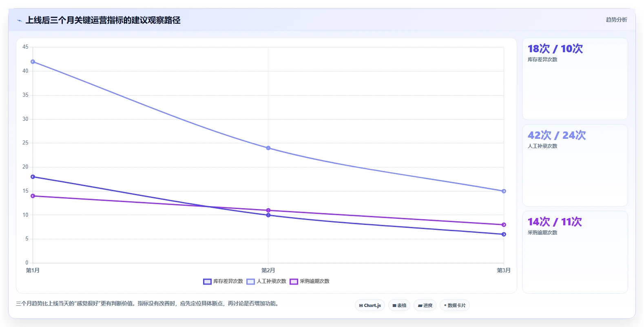
Task: Select the 库存差异次数 point at 第3月
Action: click(504, 234)
